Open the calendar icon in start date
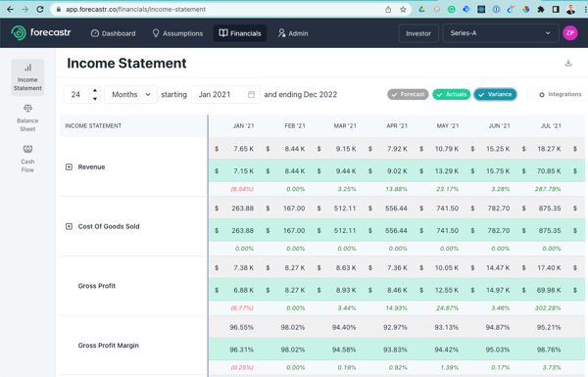The image size is (588, 377). point(251,94)
